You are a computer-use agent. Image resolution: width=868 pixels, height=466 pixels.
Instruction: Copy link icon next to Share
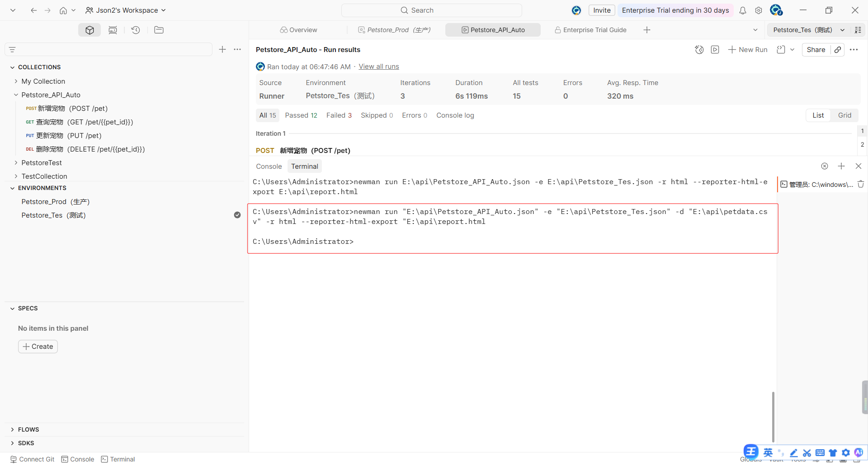838,50
